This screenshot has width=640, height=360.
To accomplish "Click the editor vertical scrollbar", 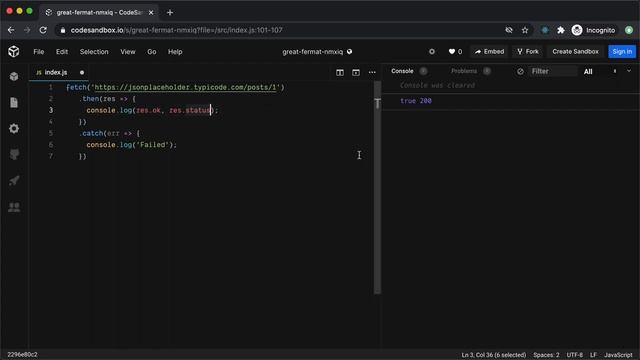I will (378, 188).
